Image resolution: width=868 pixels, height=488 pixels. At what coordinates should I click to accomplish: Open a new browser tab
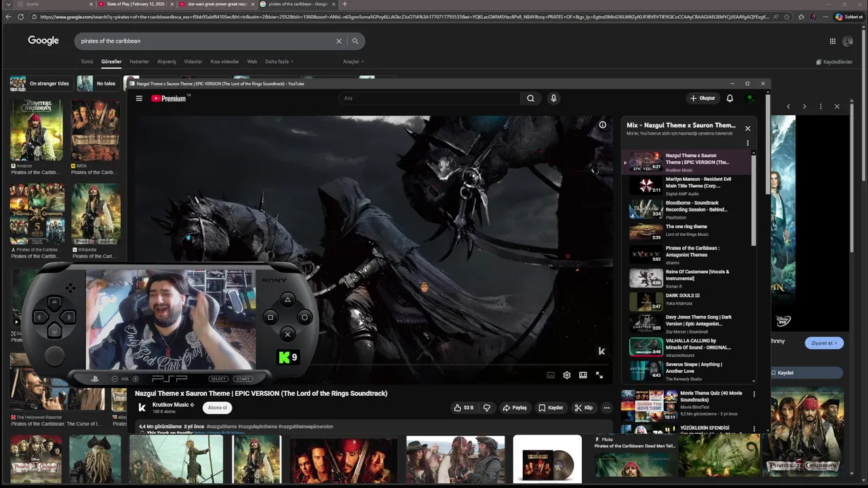pos(344,4)
